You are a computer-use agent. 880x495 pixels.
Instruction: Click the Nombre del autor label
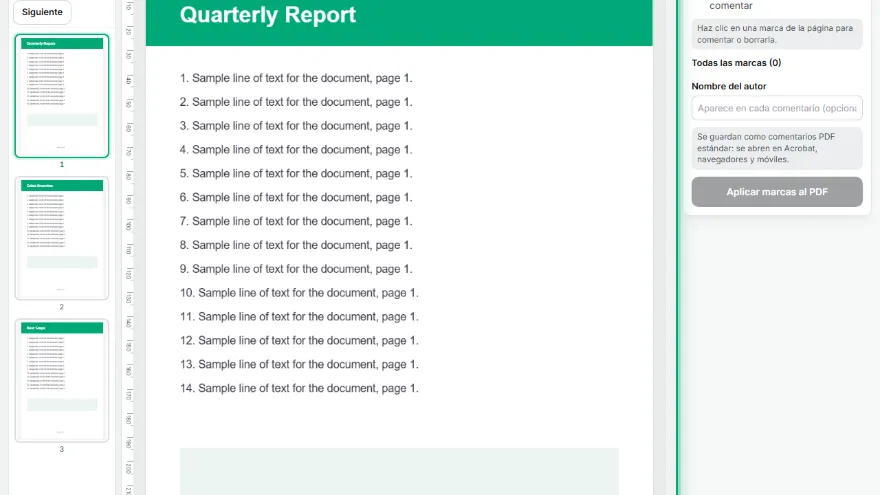click(728, 86)
